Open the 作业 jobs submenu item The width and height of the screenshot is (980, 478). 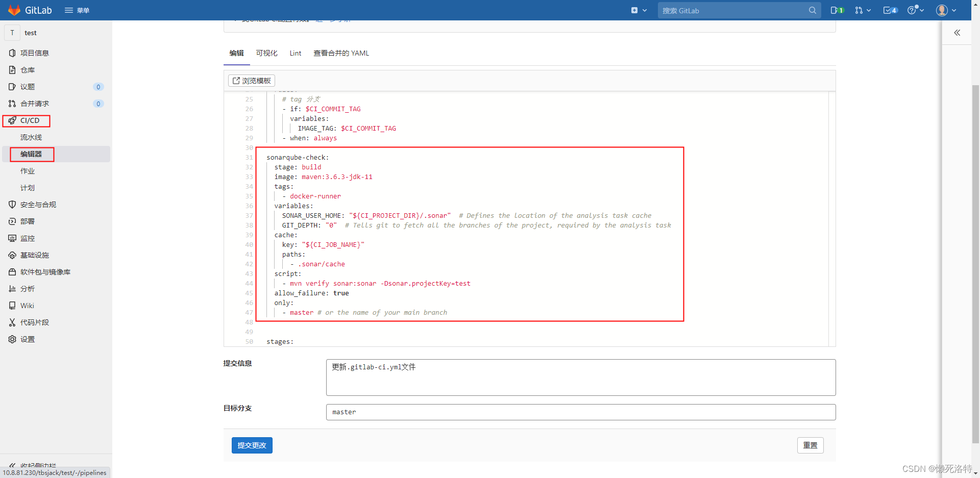coord(28,171)
